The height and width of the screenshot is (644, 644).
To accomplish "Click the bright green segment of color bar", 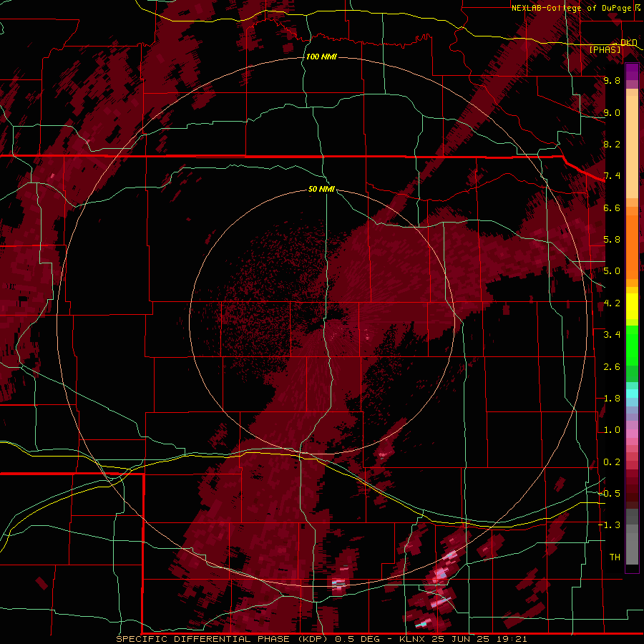I will click(x=632, y=345).
